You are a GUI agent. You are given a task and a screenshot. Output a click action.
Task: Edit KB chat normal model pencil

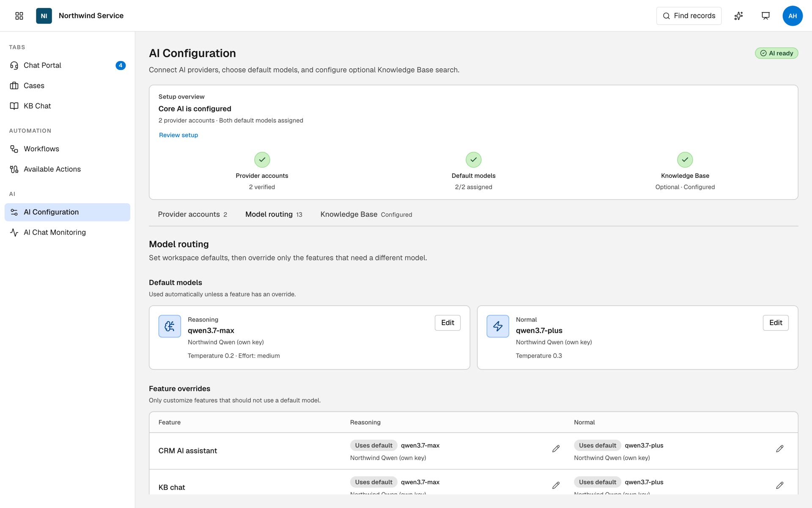pos(780,485)
